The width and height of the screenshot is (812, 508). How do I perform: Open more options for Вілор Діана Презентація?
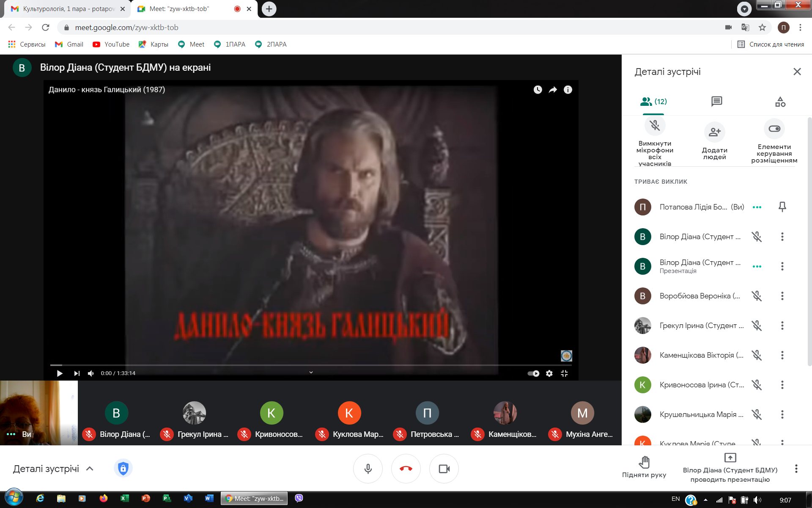click(x=782, y=266)
